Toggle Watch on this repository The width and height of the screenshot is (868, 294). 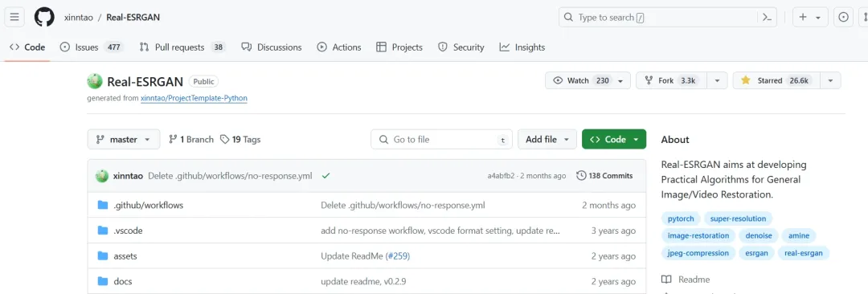pyautogui.click(x=588, y=80)
